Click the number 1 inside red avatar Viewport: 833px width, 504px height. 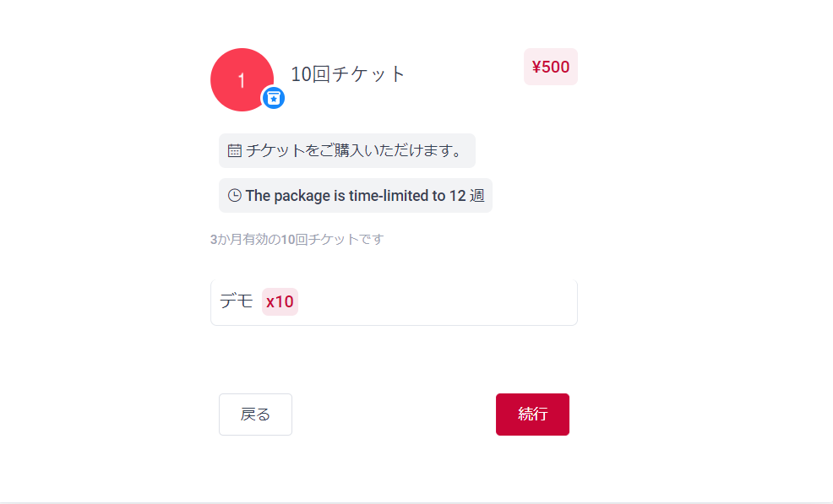coord(242,81)
